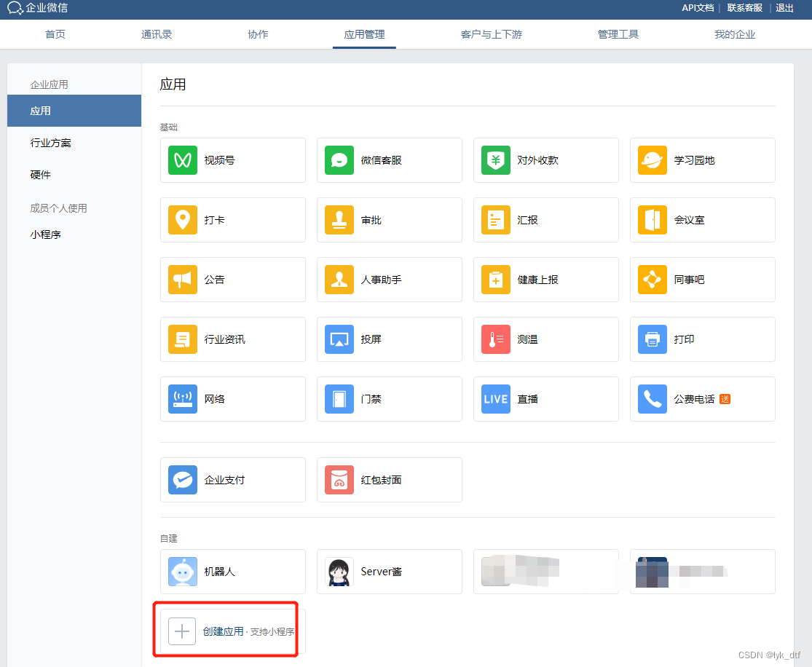The height and width of the screenshot is (667, 812).
Task: Go to the 首页 tab
Action: 55,35
